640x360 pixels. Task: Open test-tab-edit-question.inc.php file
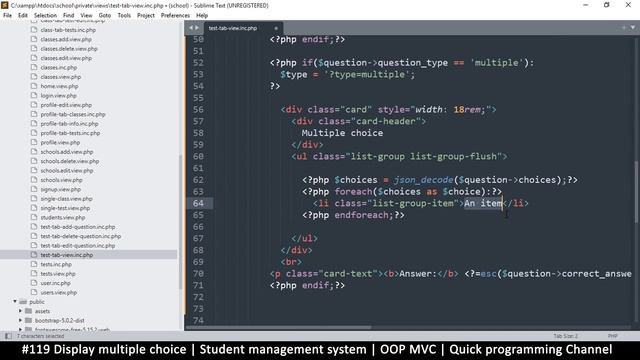point(78,246)
